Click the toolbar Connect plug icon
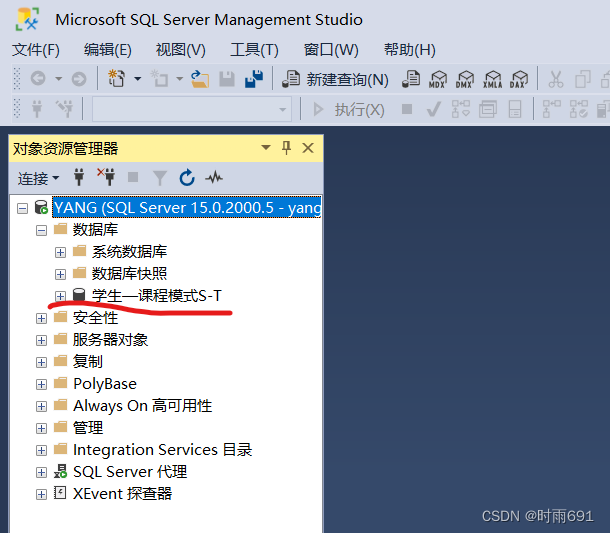610x533 pixels. [37, 109]
